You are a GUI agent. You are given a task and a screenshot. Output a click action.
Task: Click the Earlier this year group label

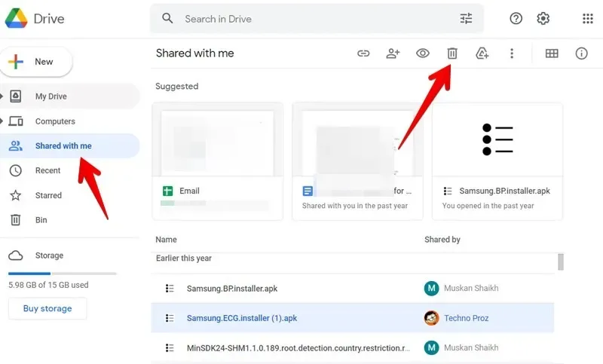point(184,258)
